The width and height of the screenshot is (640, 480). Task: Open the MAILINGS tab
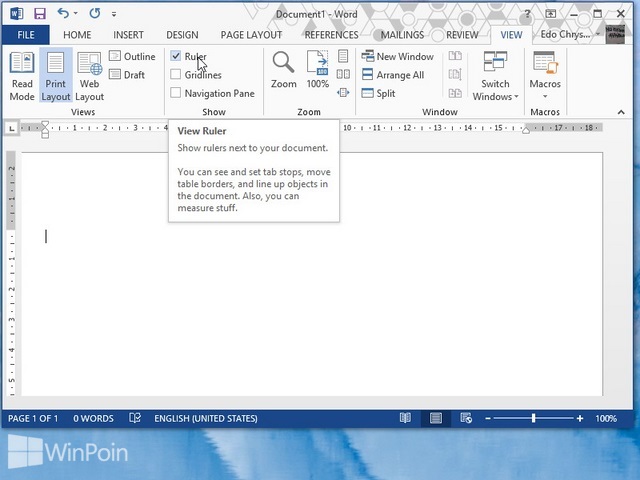402,35
